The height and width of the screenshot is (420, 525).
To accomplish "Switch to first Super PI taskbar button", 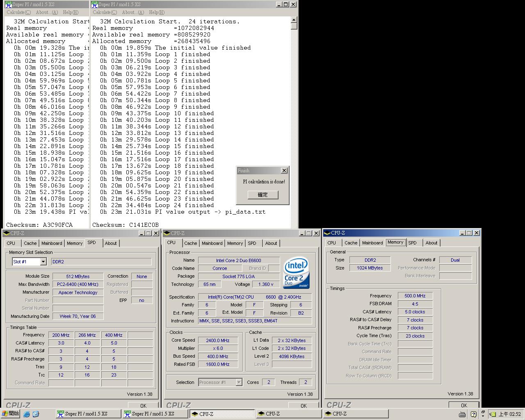I will [x=88, y=414].
